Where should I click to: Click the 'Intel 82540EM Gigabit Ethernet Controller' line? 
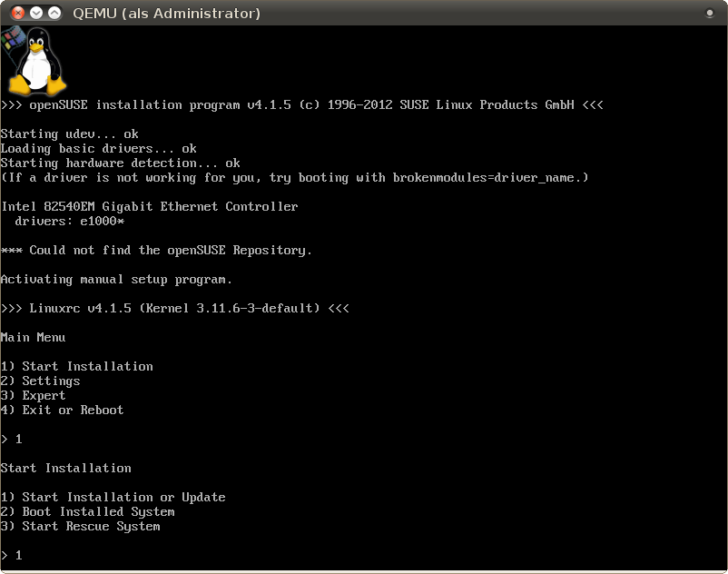pos(150,206)
